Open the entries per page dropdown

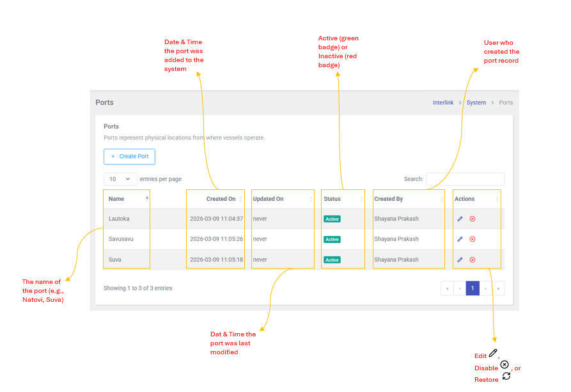(119, 179)
